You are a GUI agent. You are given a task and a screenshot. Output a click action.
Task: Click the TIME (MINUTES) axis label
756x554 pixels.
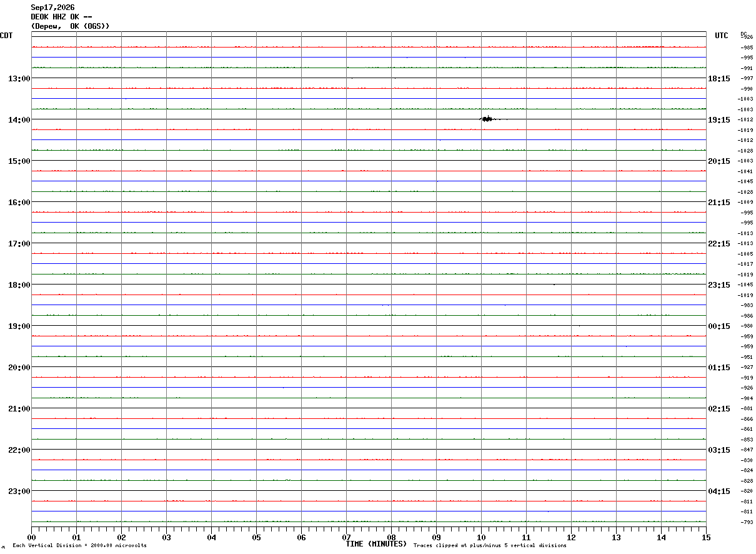pyautogui.click(x=376, y=544)
